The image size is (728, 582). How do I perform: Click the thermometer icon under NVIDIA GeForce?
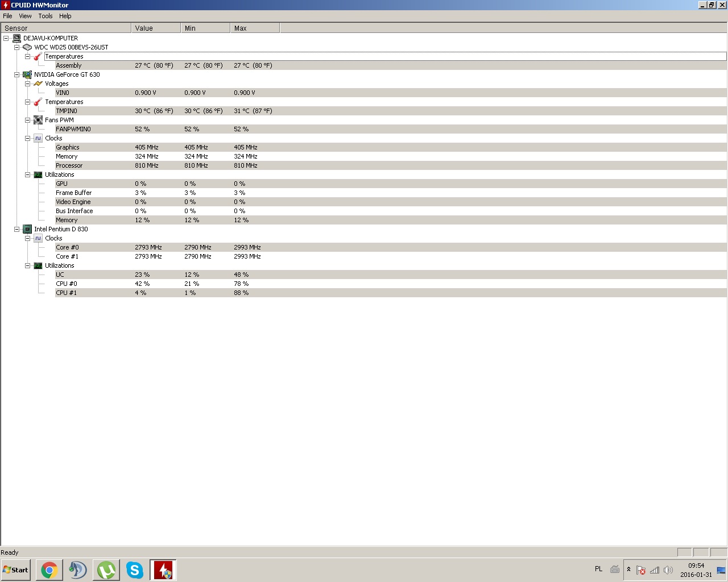coord(38,102)
